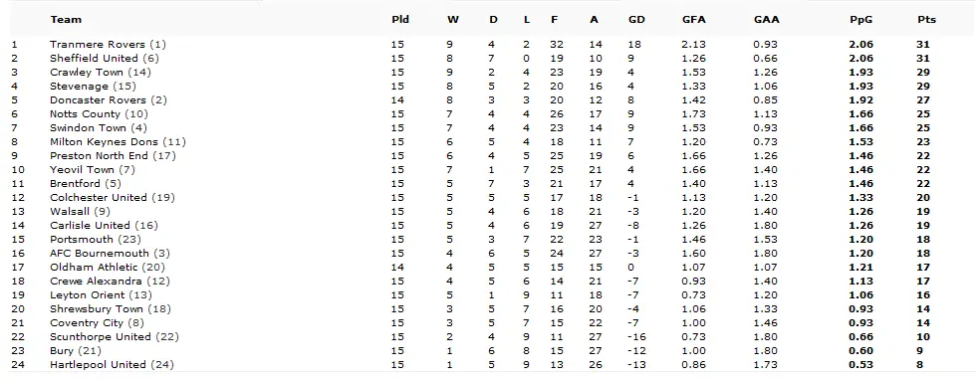Click the GFA column header

[x=694, y=19]
